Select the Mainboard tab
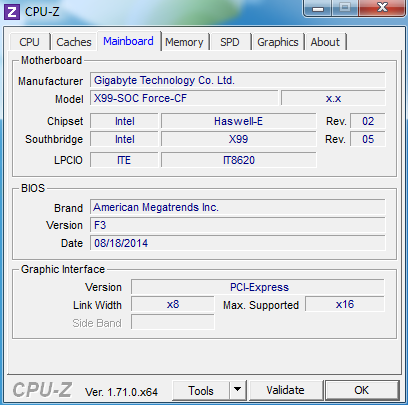This screenshot has height=405, width=408. 128,41
